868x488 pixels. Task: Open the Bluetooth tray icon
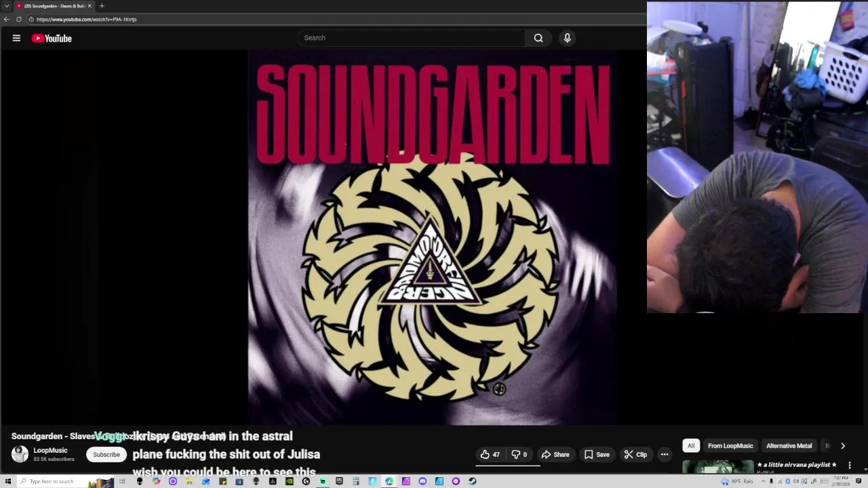788,481
